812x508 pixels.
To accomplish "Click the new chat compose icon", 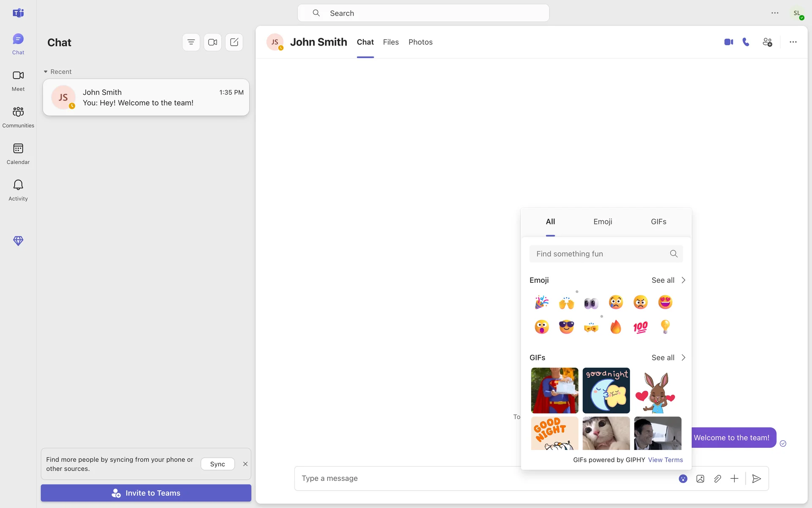I will (234, 42).
